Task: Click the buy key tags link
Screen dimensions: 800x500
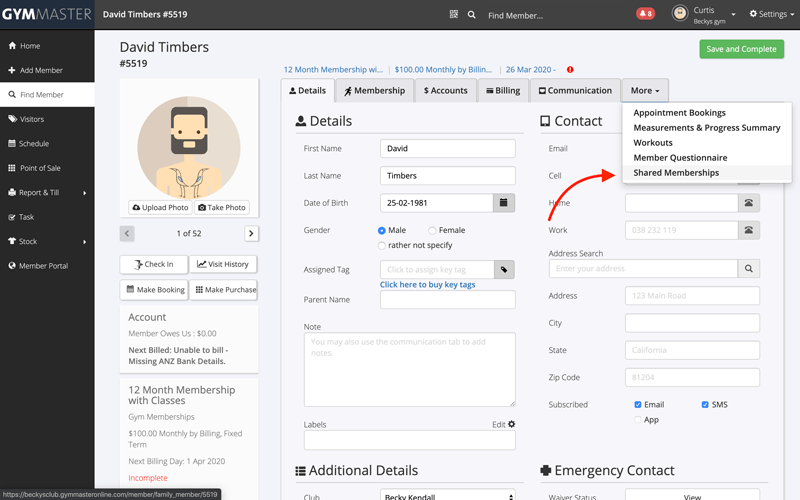Action: pyautogui.click(x=427, y=285)
